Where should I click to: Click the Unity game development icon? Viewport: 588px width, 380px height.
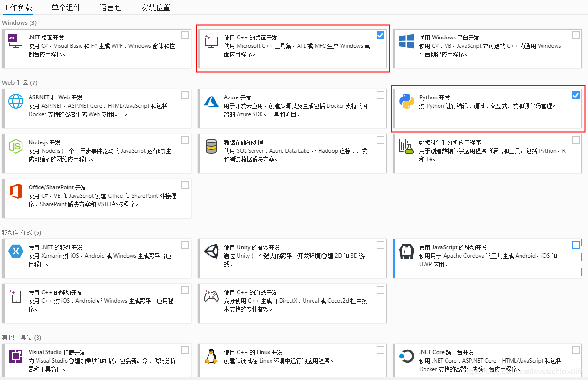[211, 251]
